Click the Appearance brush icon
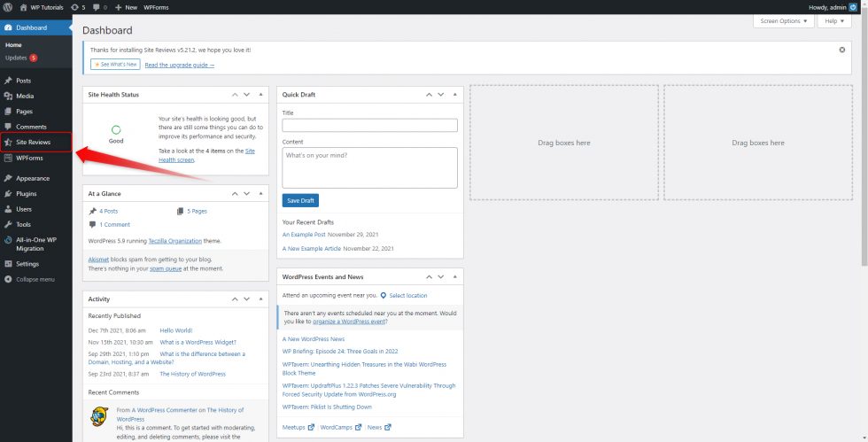 pyautogui.click(x=8, y=178)
